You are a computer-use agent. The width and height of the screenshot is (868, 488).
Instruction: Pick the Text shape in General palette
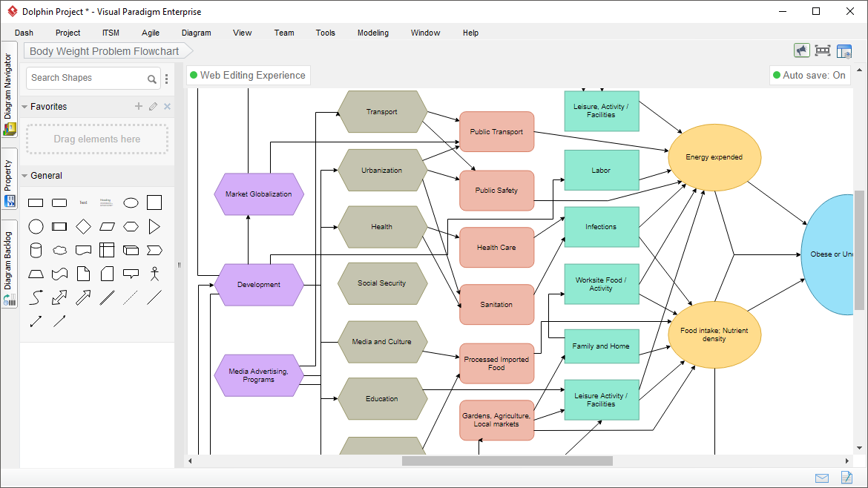pyautogui.click(x=83, y=203)
